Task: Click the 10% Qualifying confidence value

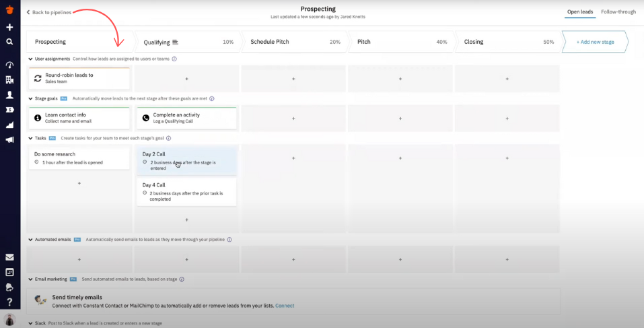Action: pyautogui.click(x=228, y=42)
